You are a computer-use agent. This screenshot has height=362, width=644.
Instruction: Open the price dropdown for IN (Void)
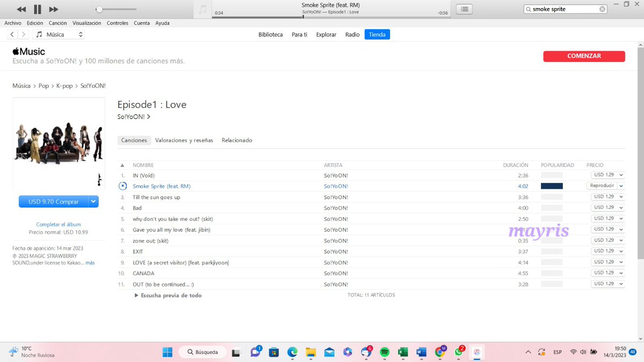[621, 175]
